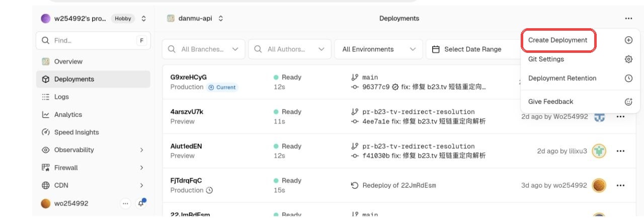Viewport: 644px width, 220px height.
Task: Open the All Environments dropdown
Action: pyautogui.click(x=379, y=49)
